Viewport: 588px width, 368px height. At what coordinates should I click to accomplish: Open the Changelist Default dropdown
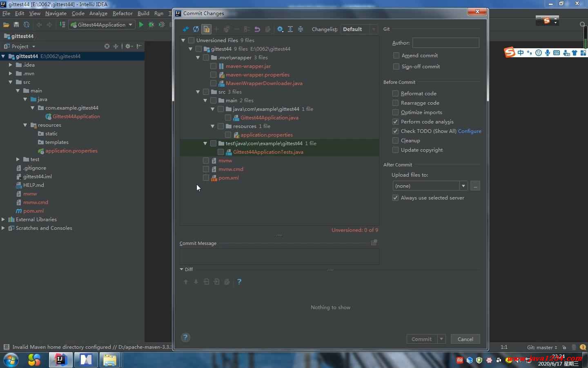coord(359,29)
